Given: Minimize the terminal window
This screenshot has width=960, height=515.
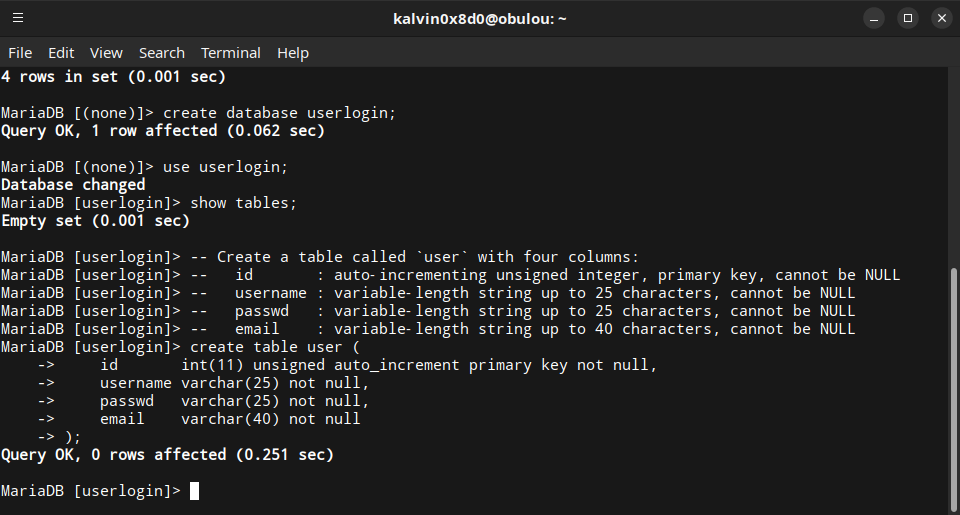Looking at the screenshot, I should point(874,18).
